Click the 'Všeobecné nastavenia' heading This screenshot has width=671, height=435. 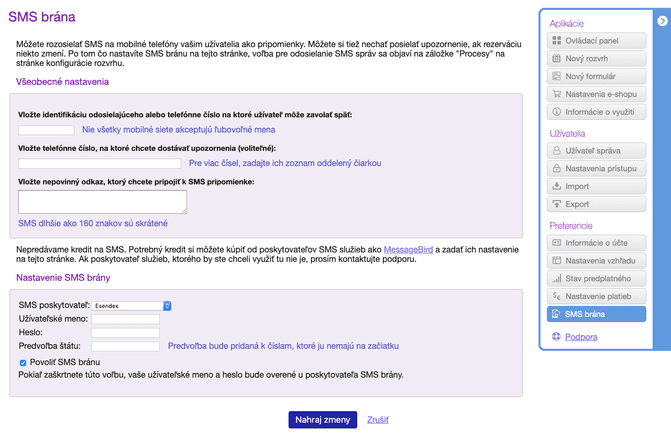(62, 82)
